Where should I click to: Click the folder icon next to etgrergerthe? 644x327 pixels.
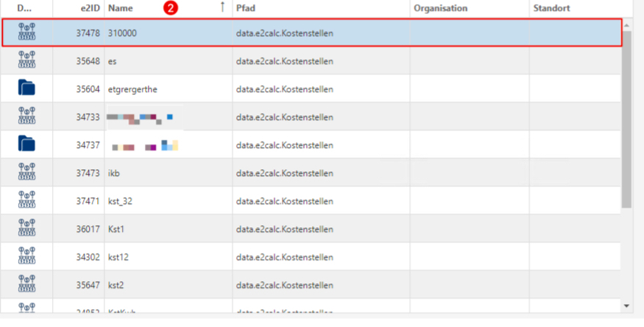click(x=26, y=89)
